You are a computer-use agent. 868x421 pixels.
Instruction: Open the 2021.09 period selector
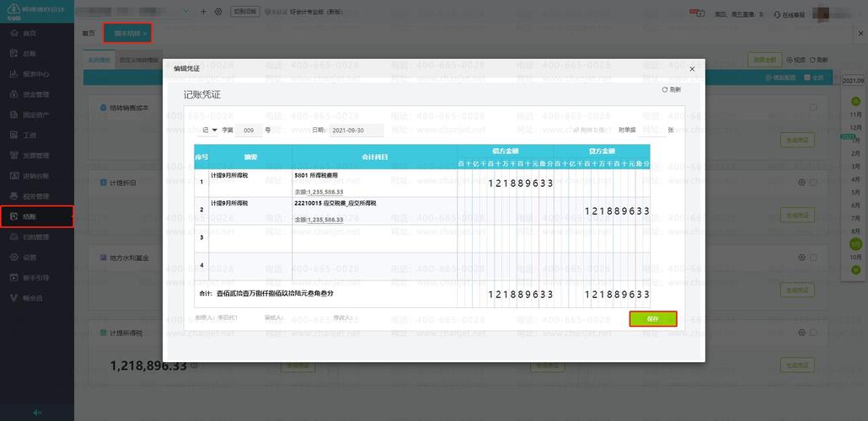pyautogui.click(x=854, y=81)
